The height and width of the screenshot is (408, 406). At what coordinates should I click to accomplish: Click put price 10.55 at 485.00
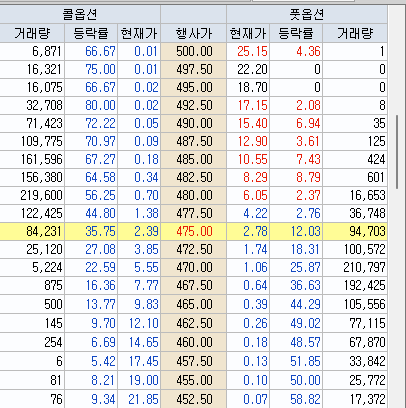click(x=248, y=160)
